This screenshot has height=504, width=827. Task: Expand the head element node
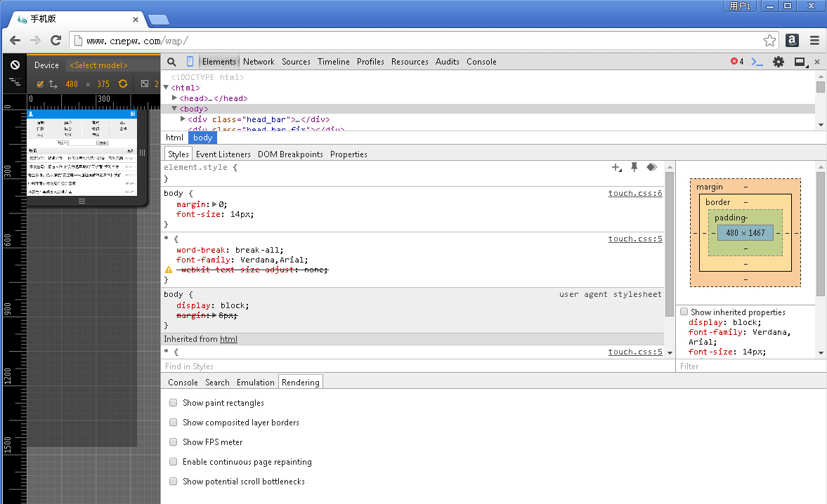point(174,98)
